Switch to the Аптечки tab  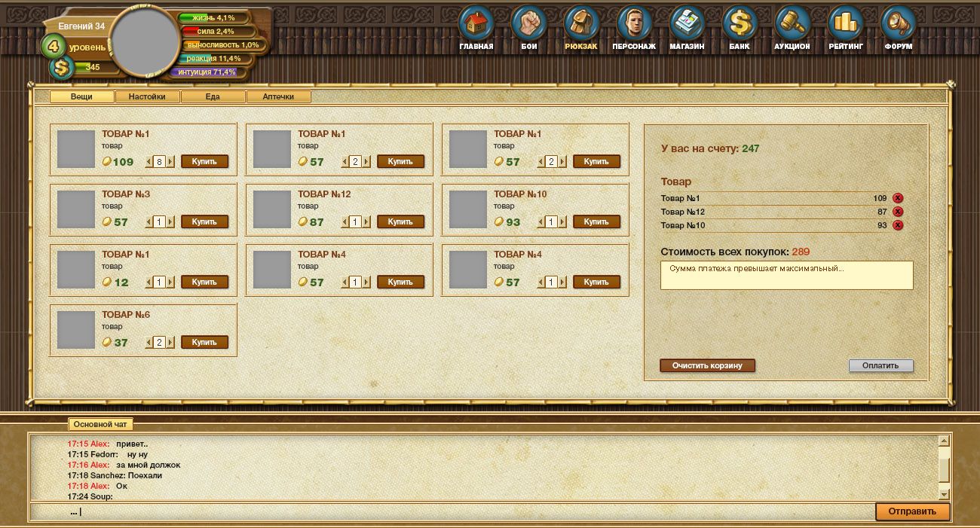[x=279, y=96]
